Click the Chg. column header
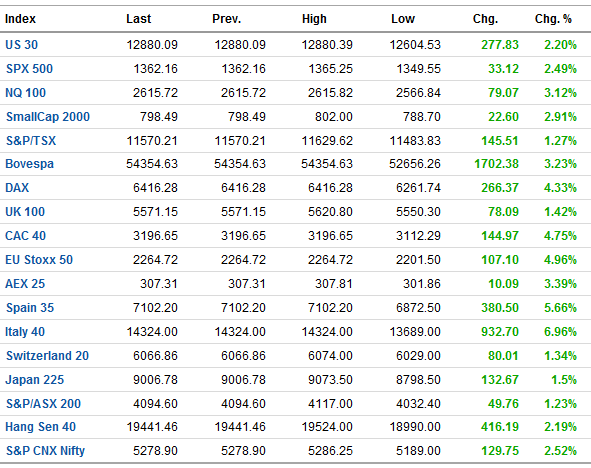This screenshot has height=468, width=591. [485, 19]
